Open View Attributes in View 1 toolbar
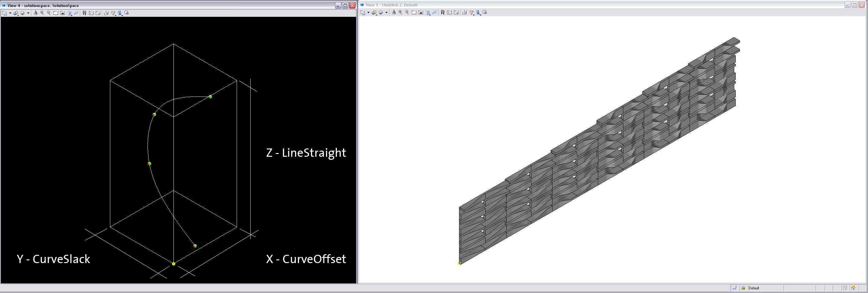 coord(363,12)
